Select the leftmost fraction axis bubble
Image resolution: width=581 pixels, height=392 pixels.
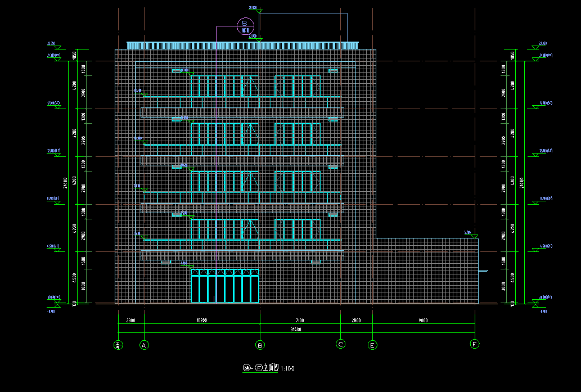[118, 344]
